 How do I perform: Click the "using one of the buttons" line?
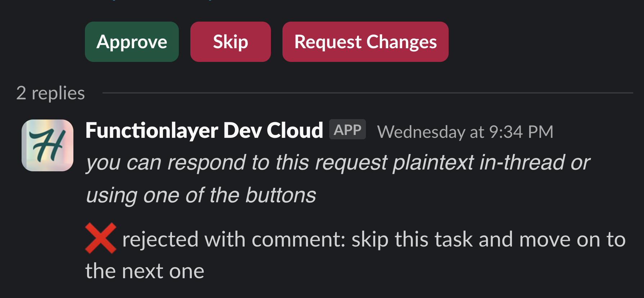201,195
